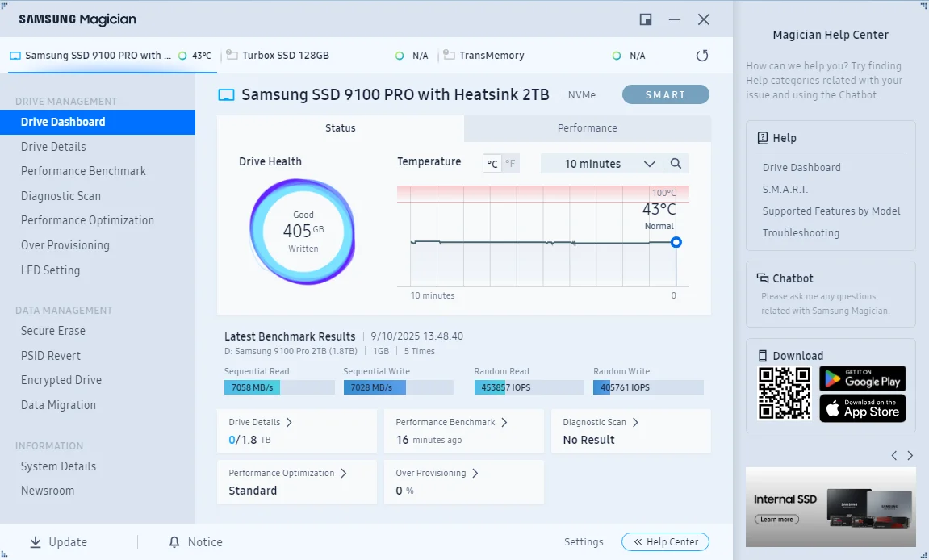Open Supported Features by Model help link

831,211
